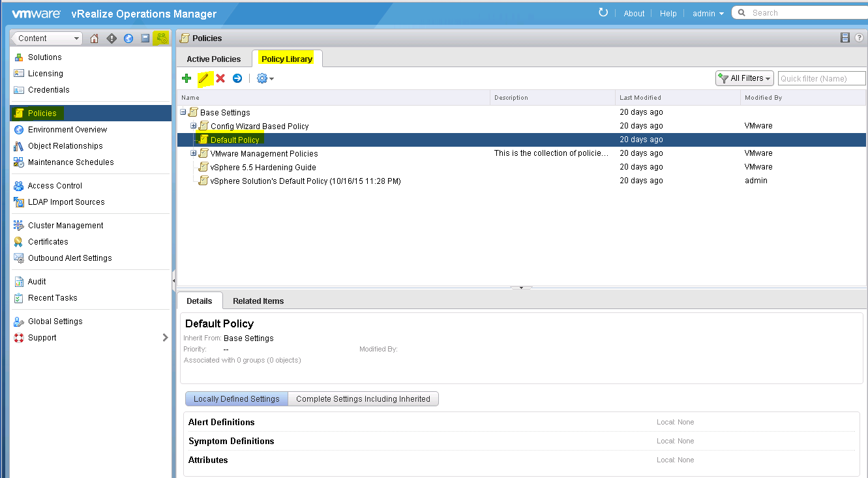
Task: Open the admin user dropdown
Action: point(708,13)
